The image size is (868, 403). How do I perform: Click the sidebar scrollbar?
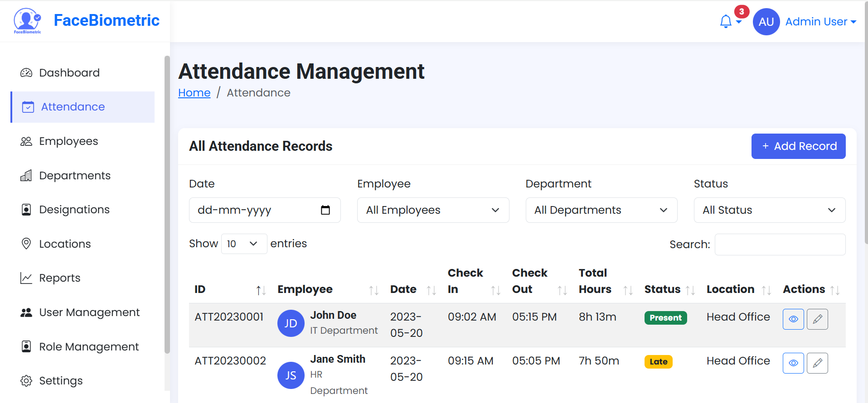tap(167, 204)
